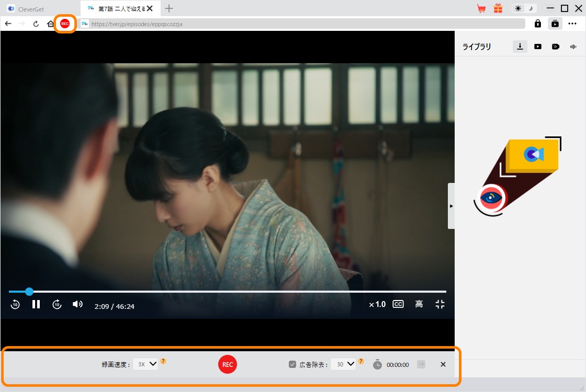Toggle the 広告除去 checkbox
The height and width of the screenshot is (392, 586).
pyautogui.click(x=292, y=364)
